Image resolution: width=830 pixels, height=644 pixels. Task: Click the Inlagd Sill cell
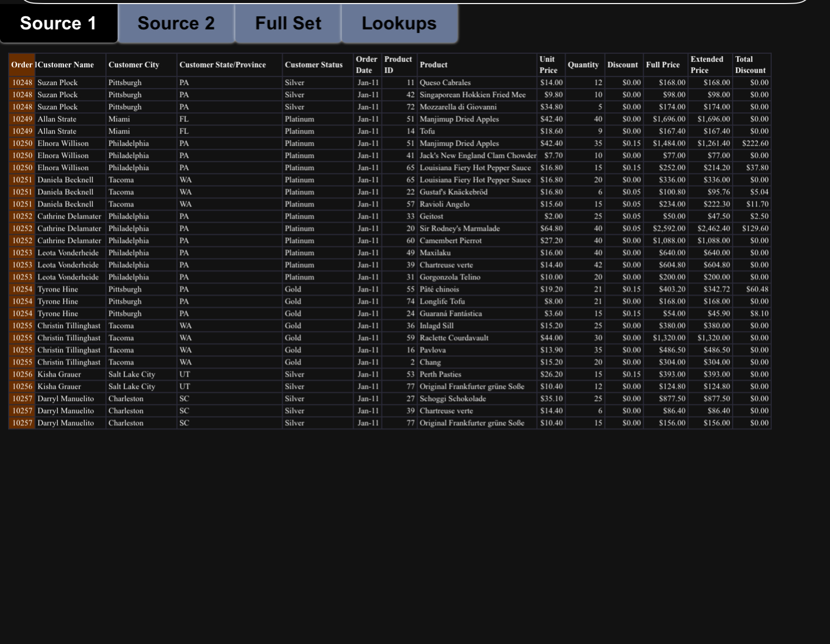477,326
